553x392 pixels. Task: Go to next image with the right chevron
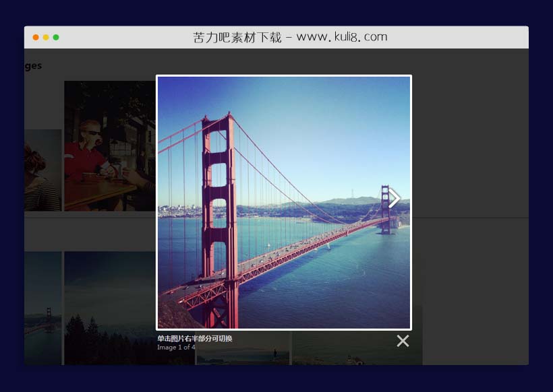click(395, 198)
